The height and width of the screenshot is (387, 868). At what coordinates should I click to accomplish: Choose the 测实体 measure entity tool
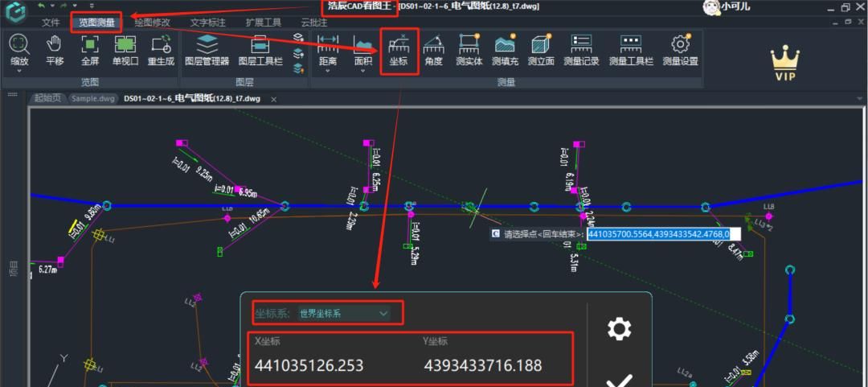[469, 50]
